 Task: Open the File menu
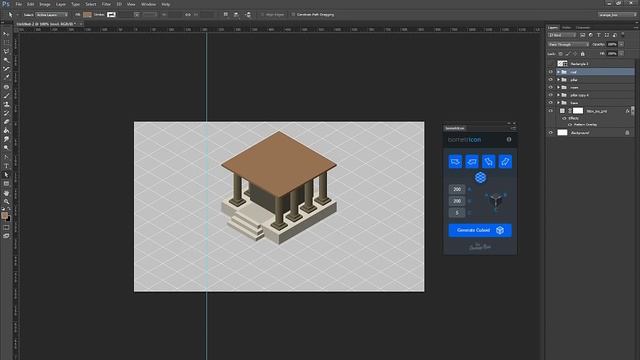18,4
